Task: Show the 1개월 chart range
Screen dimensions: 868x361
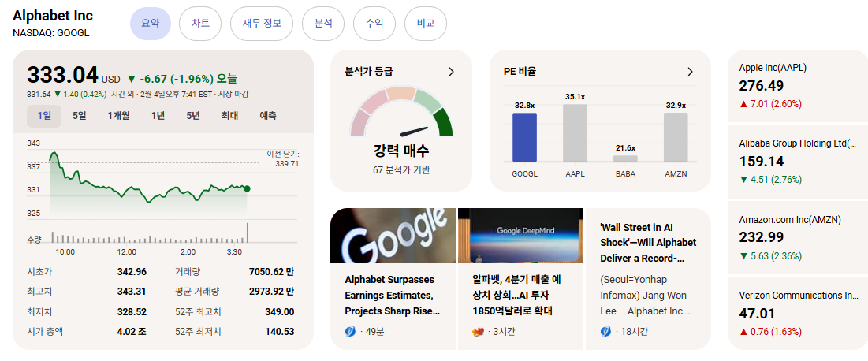Action: [x=118, y=116]
